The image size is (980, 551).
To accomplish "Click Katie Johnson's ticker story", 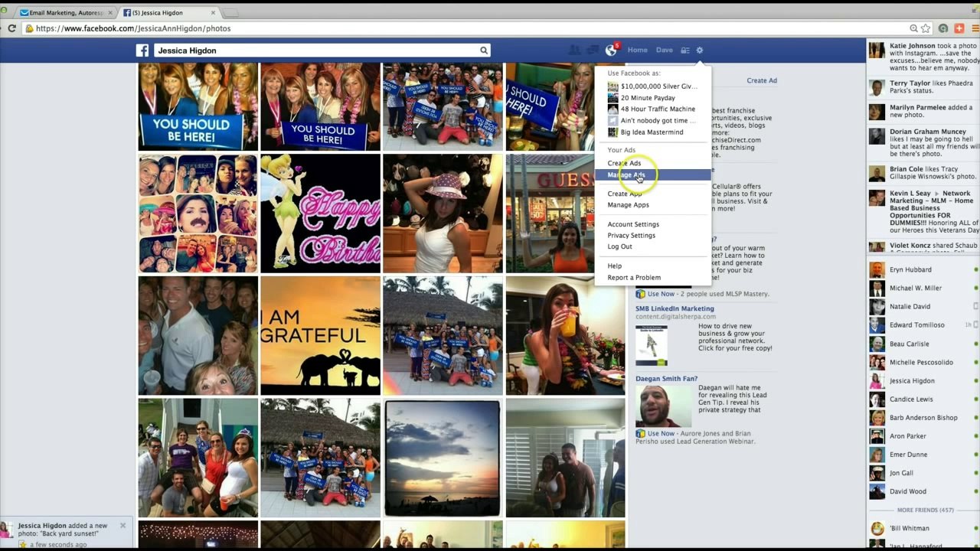I will point(923,58).
